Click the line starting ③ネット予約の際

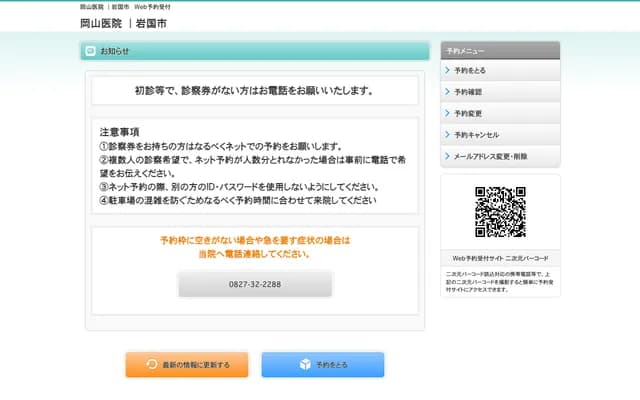pos(240,187)
